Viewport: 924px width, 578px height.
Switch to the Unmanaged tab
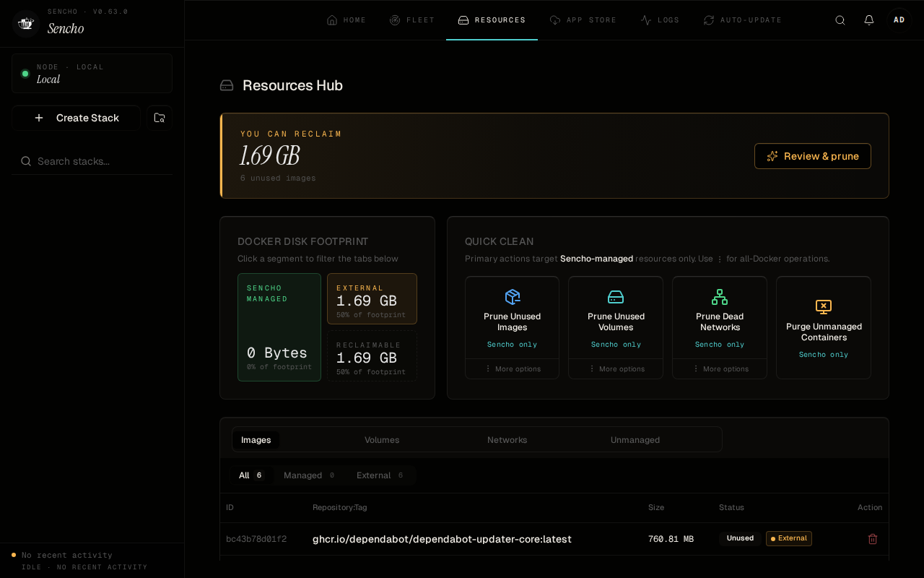pyautogui.click(x=635, y=440)
